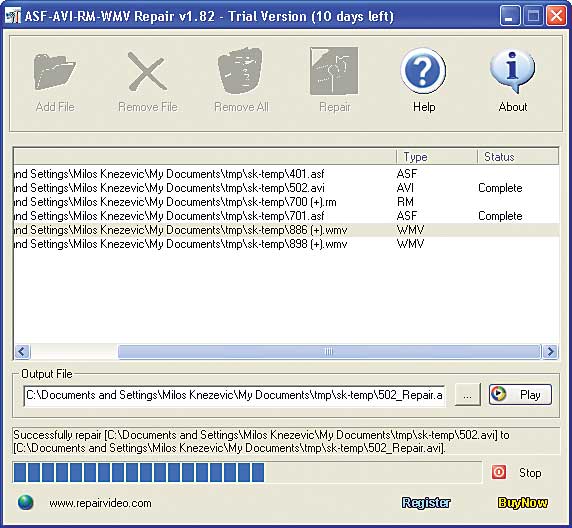
Task: Select the 700 (+).rm file row
Action: [286, 202]
